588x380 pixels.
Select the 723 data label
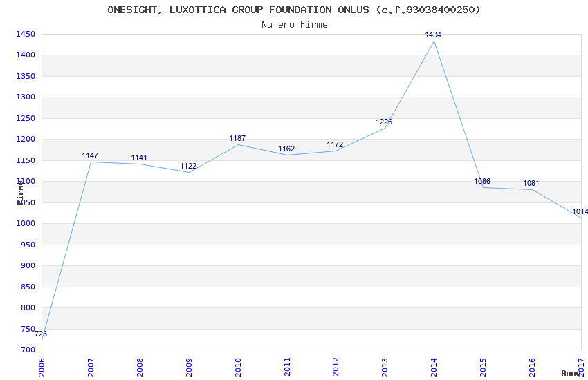41,334
